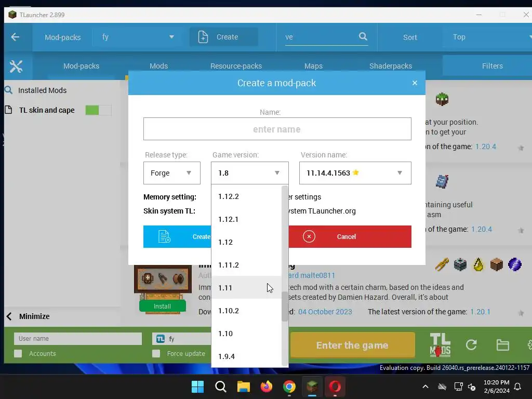Viewport: 532px width, 399px height.
Task: Open the game folder icon
Action: (502, 345)
